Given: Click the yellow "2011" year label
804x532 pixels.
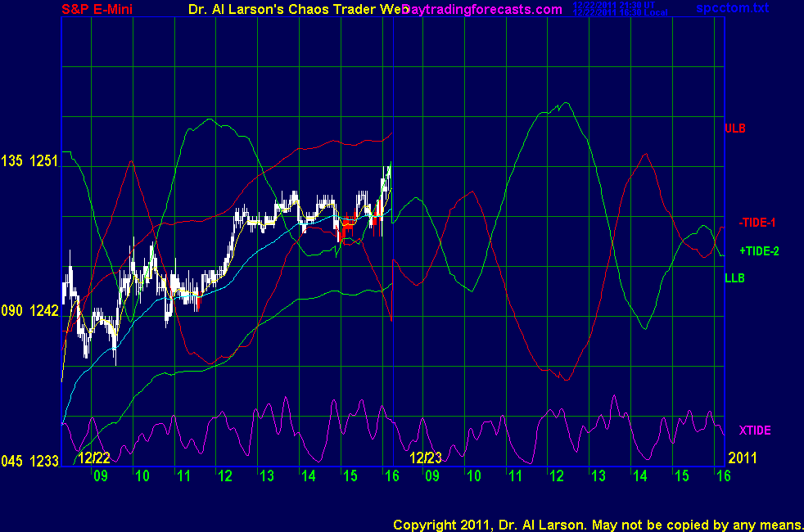Looking at the screenshot, I should tap(743, 458).
